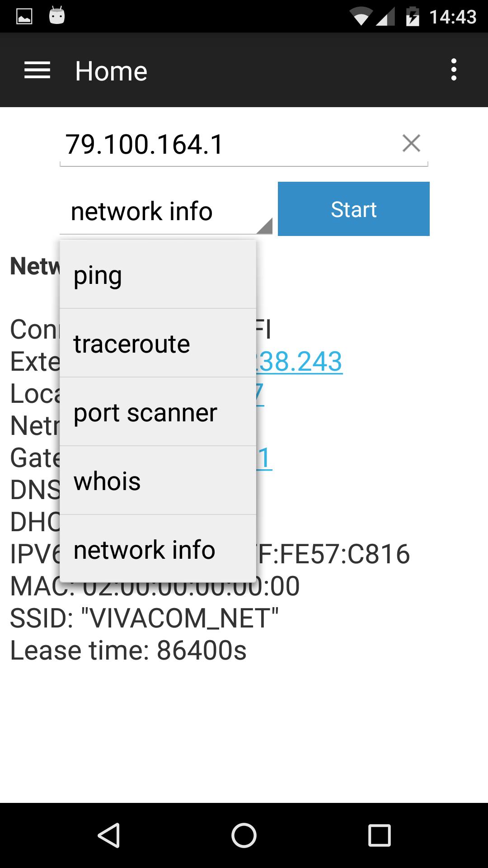Tap the Android home circle button

[x=244, y=835]
